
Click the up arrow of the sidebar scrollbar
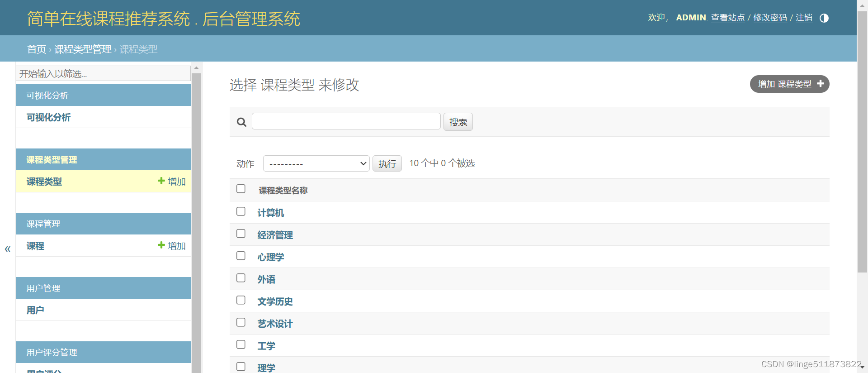pyautogui.click(x=196, y=68)
